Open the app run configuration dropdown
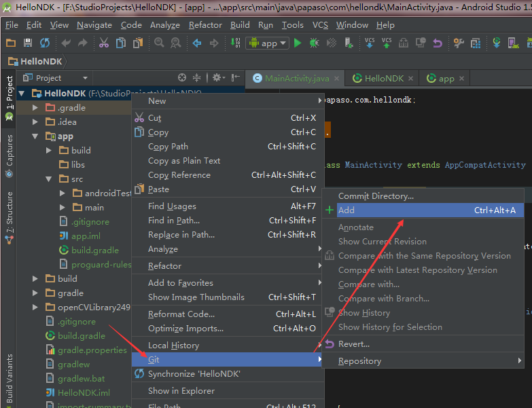The image size is (532, 408). (267, 43)
